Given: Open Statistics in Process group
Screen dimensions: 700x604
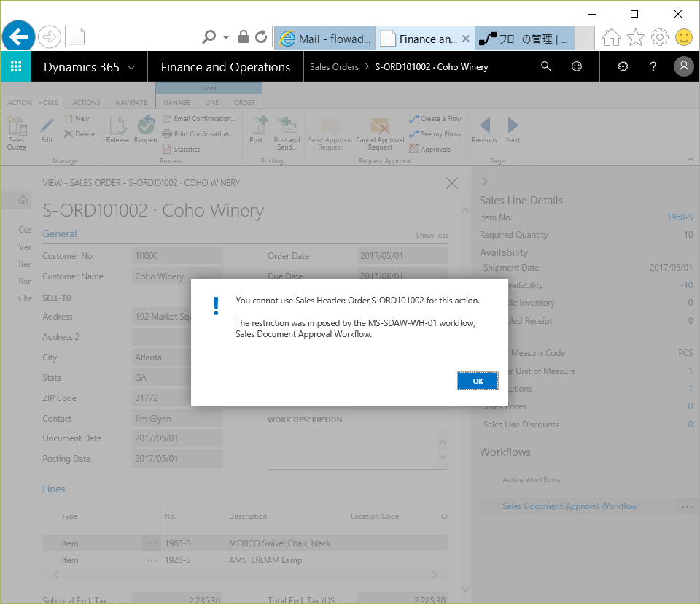Looking at the screenshot, I should [x=182, y=150].
